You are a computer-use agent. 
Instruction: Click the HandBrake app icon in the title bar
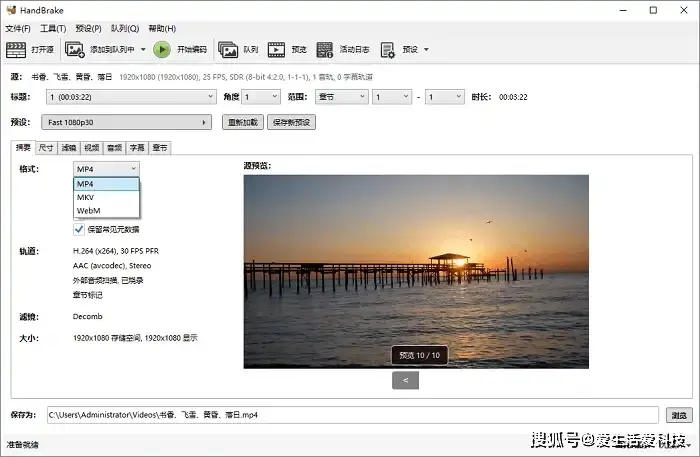tap(11, 10)
